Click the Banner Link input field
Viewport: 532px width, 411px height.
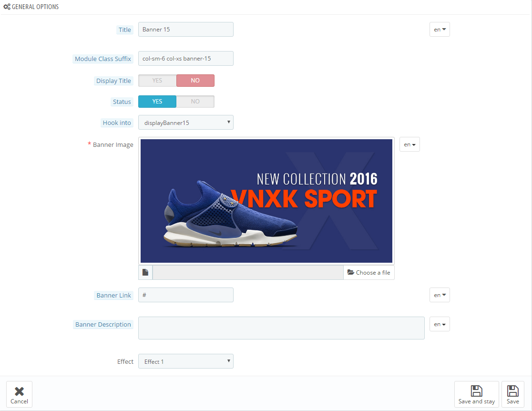click(x=186, y=295)
